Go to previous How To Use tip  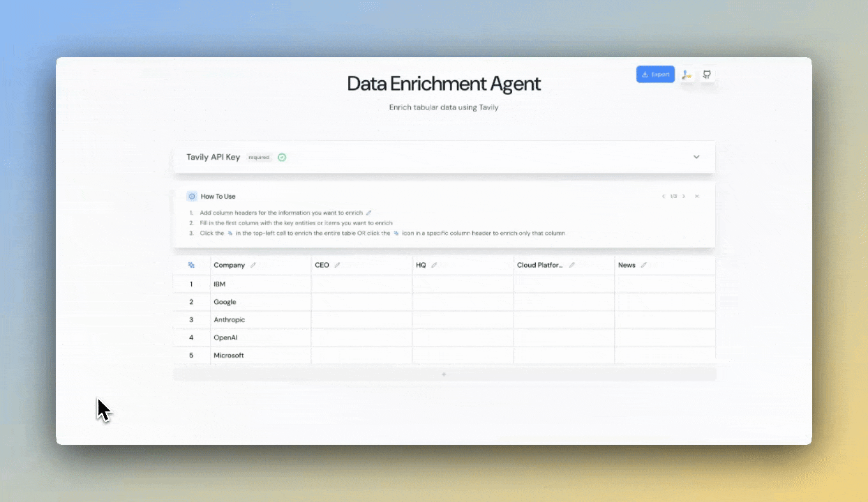coord(664,197)
